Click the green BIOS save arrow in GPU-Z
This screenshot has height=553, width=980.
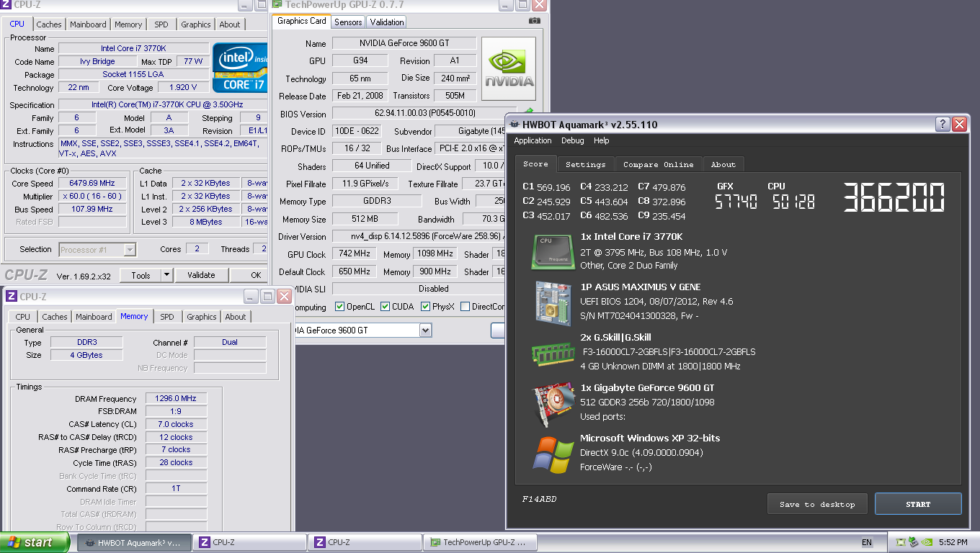point(530,112)
